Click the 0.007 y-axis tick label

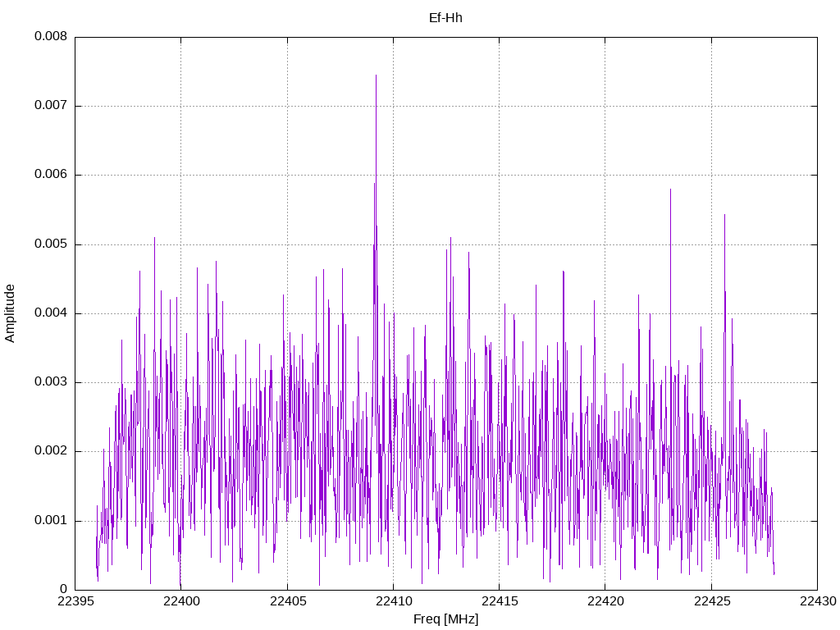point(51,105)
